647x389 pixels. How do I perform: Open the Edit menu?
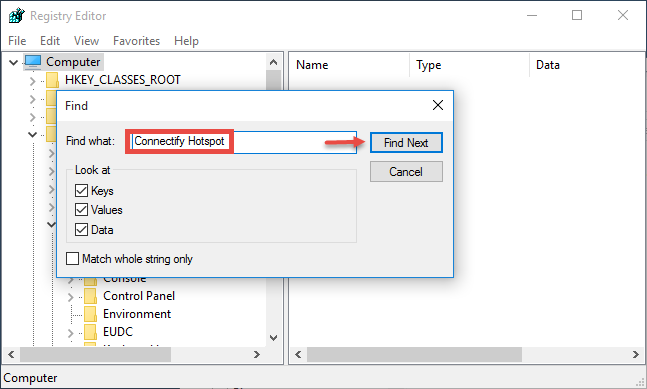(50, 41)
